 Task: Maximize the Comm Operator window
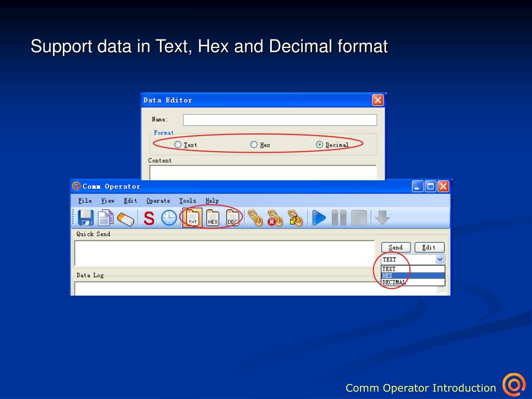(x=430, y=187)
